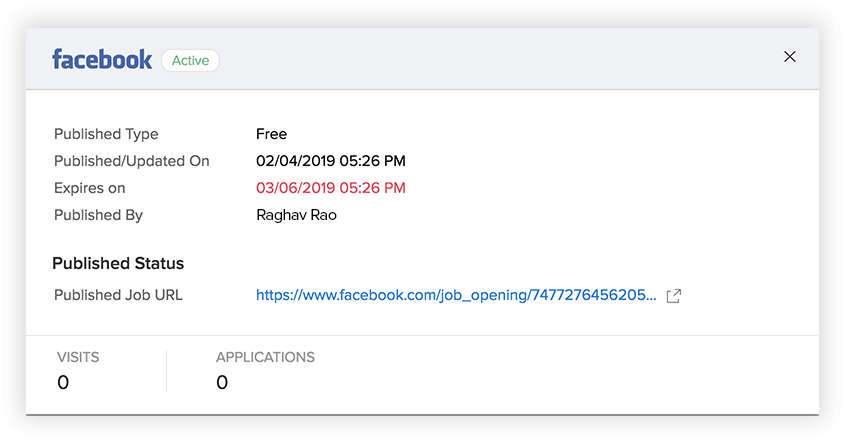The image size is (845, 440).
Task: Click the VISITS label
Action: (78, 357)
